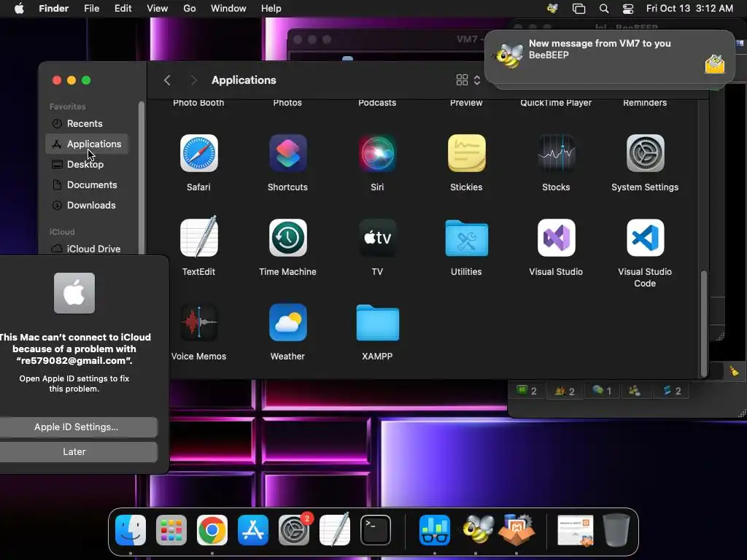Select the blue Visual Studio Code icon
The height and width of the screenshot is (560, 747).
(645, 238)
